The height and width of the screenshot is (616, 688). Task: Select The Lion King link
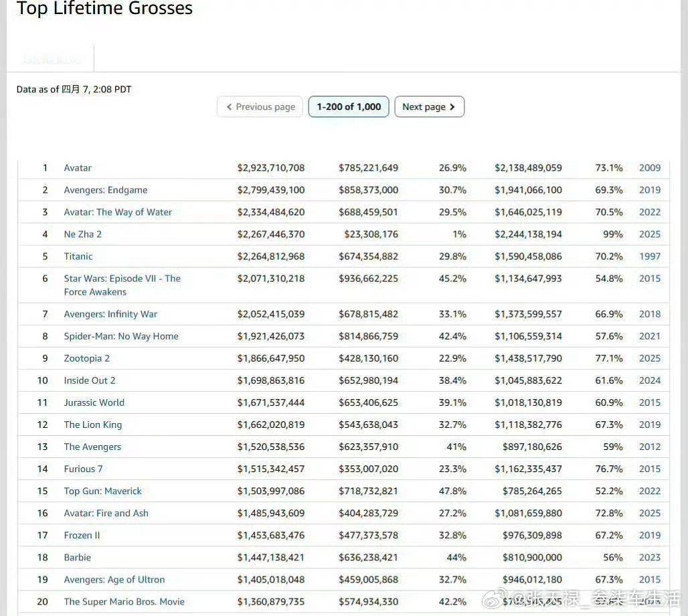tap(93, 425)
